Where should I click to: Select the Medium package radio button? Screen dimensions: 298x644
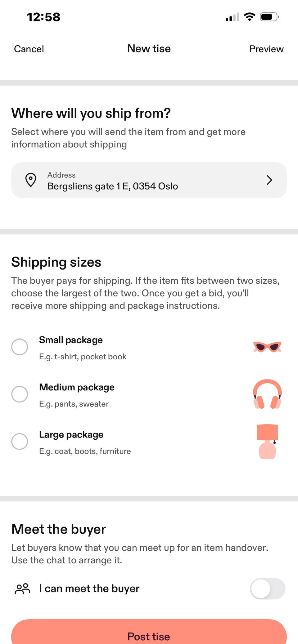tap(20, 394)
